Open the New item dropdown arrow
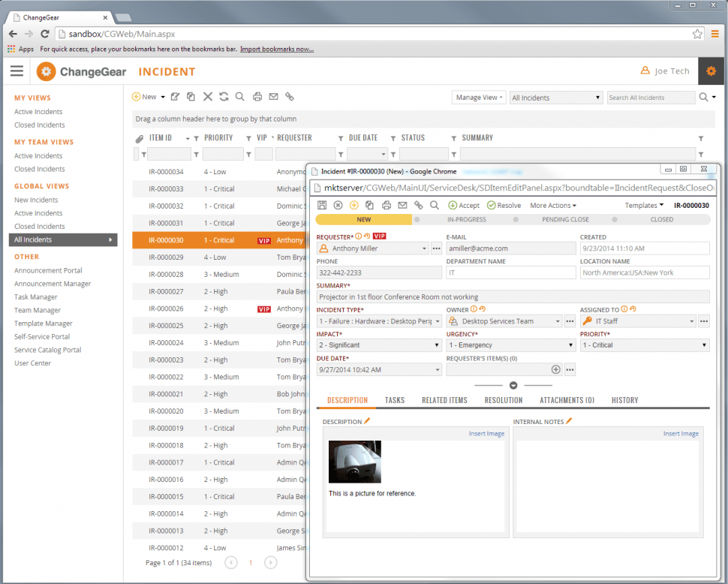This screenshot has width=728, height=584. [x=163, y=97]
